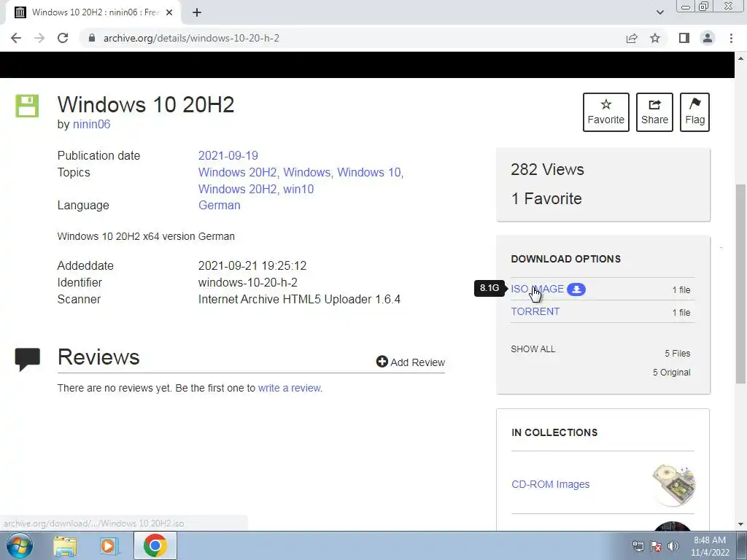Click the green floppy disk software icon
Viewport: 747px width, 560px height.
click(x=27, y=106)
